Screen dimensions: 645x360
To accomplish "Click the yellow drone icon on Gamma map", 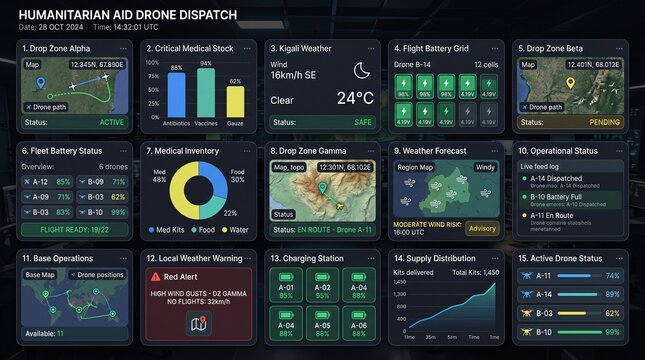I will coord(340,205).
